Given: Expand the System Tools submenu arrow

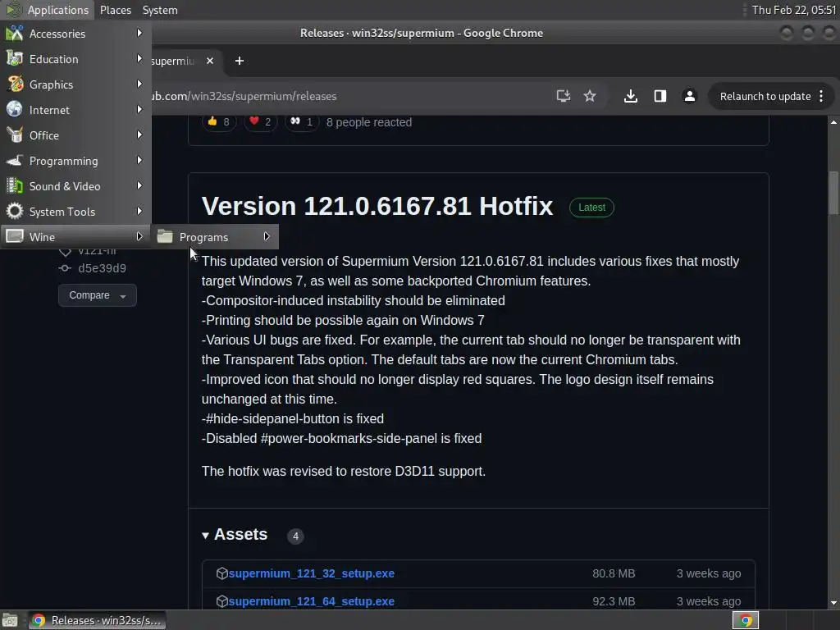Looking at the screenshot, I should (139, 211).
